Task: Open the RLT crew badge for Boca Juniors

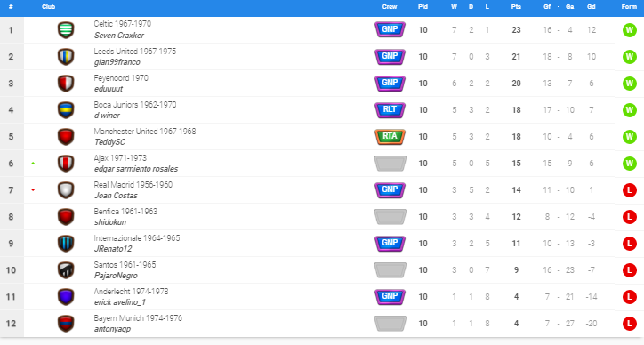Action: (390, 109)
